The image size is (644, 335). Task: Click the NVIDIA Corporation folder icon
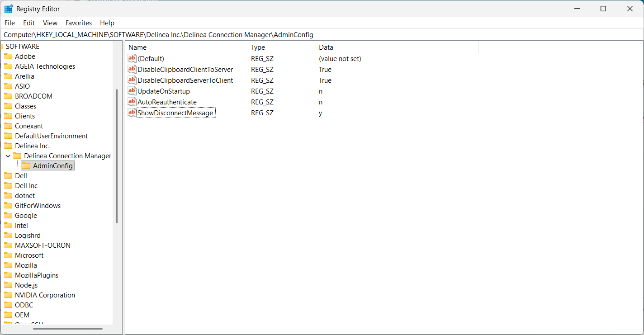click(x=8, y=295)
